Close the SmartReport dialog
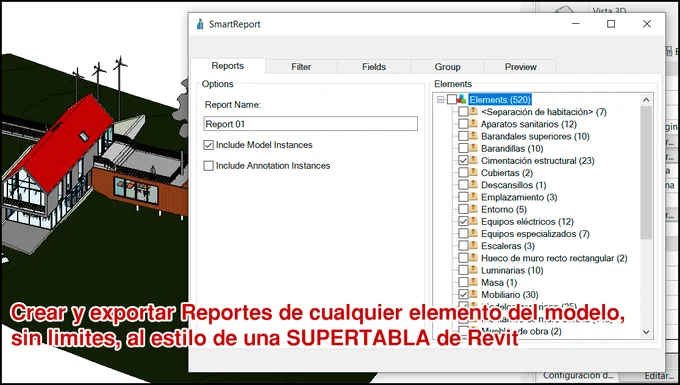The image size is (680, 385). pyautogui.click(x=647, y=24)
